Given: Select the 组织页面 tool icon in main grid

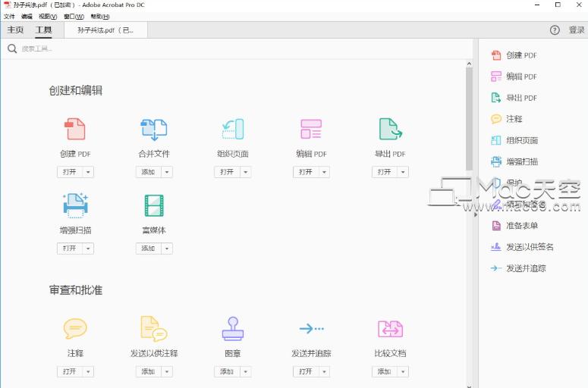Looking at the screenshot, I should coord(233,130).
